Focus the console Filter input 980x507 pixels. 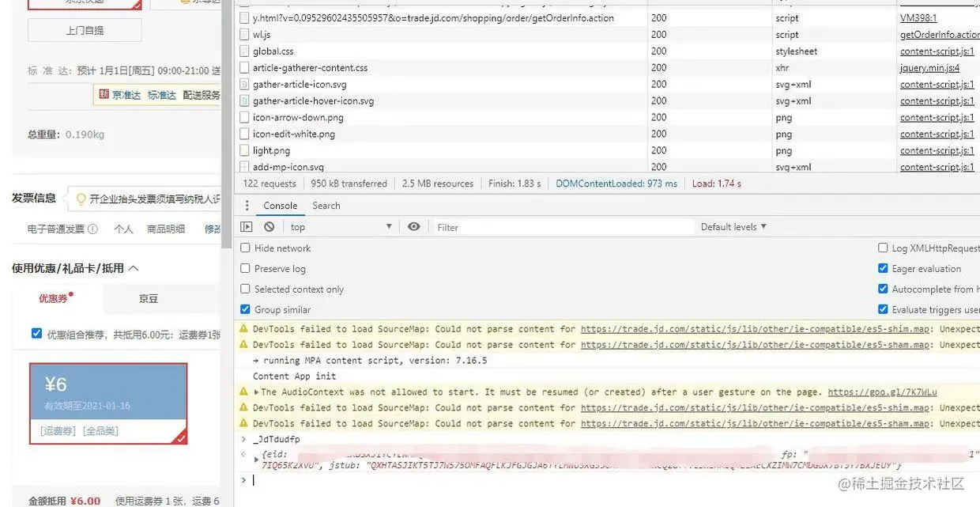pos(563,227)
